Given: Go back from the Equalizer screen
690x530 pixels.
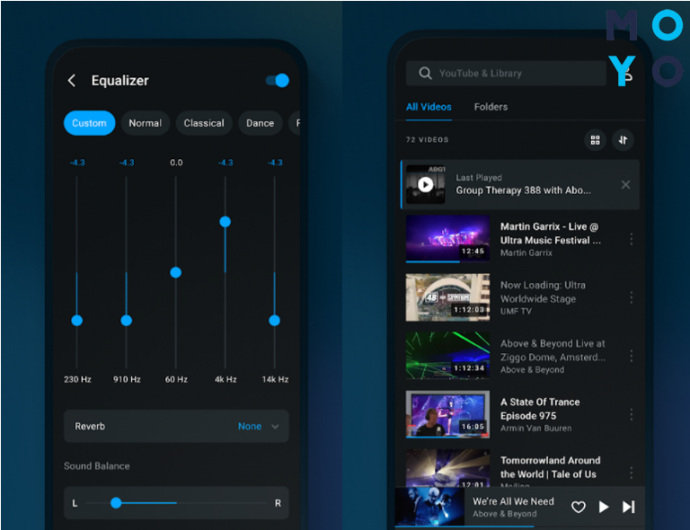Looking at the screenshot, I should point(72,81).
